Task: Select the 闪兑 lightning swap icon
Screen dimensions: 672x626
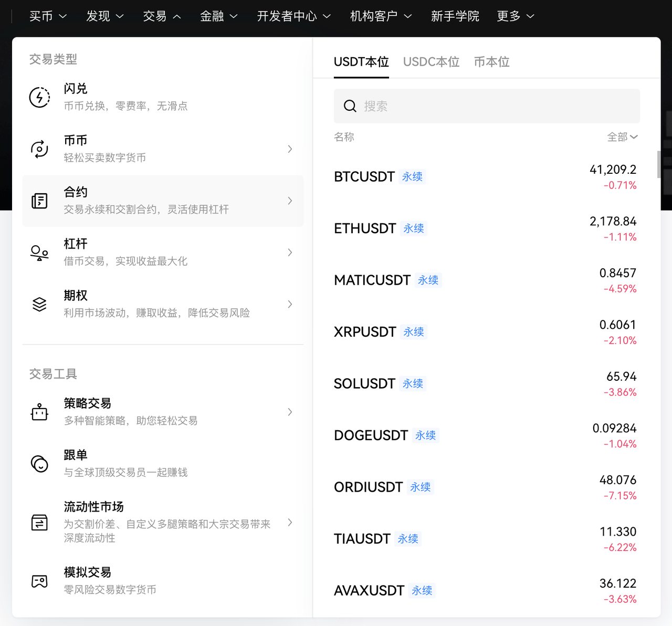Action: (x=39, y=97)
